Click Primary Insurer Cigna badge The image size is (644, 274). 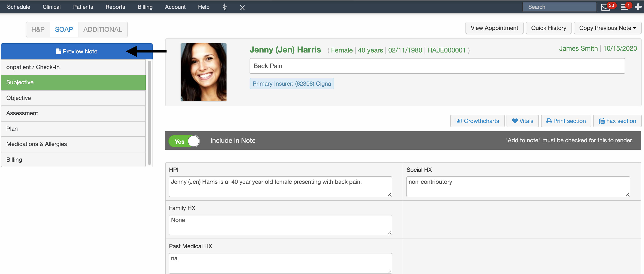point(292,84)
